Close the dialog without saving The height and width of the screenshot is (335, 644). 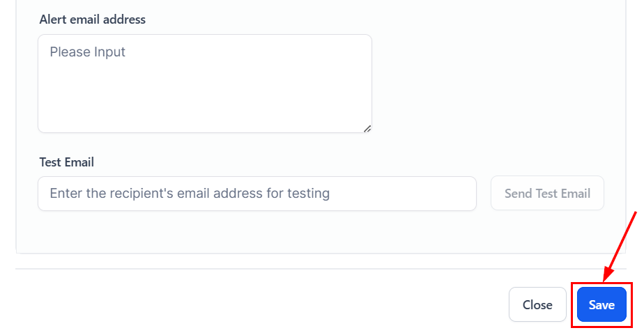tap(537, 304)
